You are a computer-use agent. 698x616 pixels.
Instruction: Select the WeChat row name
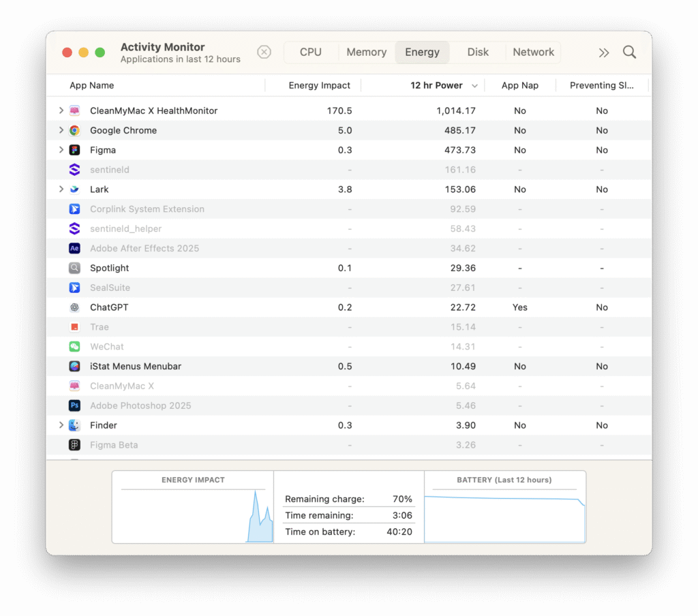click(x=107, y=346)
